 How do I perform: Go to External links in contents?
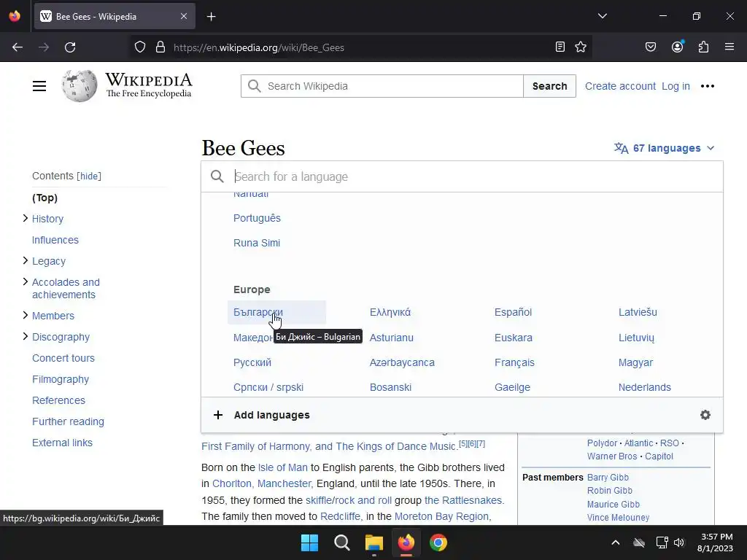pyautogui.click(x=63, y=443)
